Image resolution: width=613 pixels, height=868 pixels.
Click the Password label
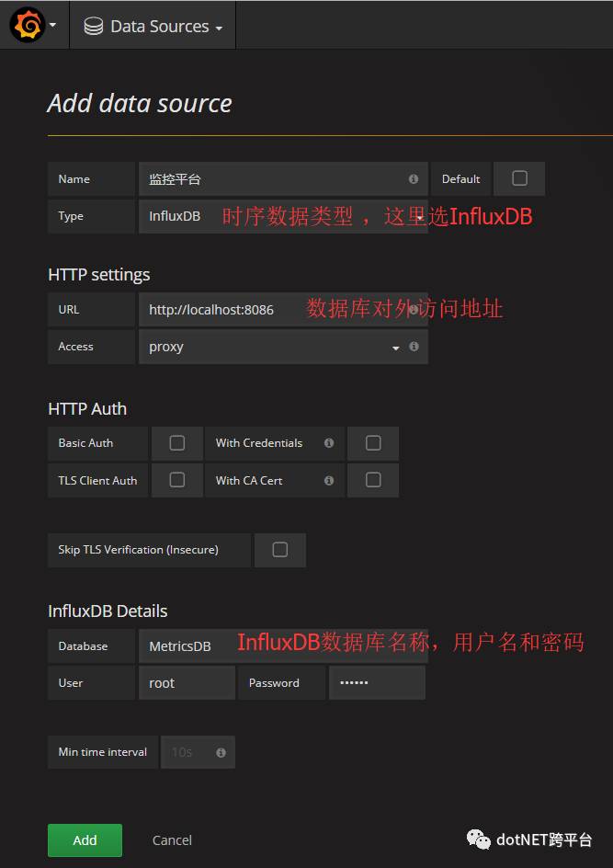(275, 683)
